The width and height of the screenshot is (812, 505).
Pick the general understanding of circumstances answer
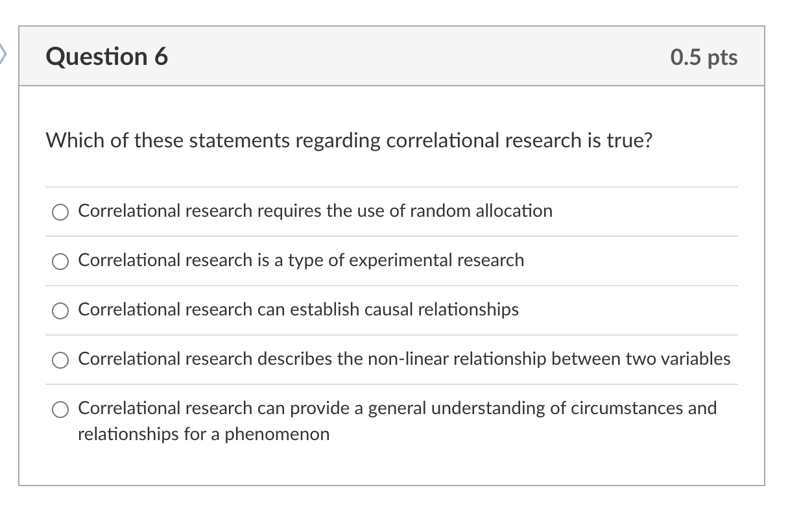pyautogui.click(x=60, y=410)
